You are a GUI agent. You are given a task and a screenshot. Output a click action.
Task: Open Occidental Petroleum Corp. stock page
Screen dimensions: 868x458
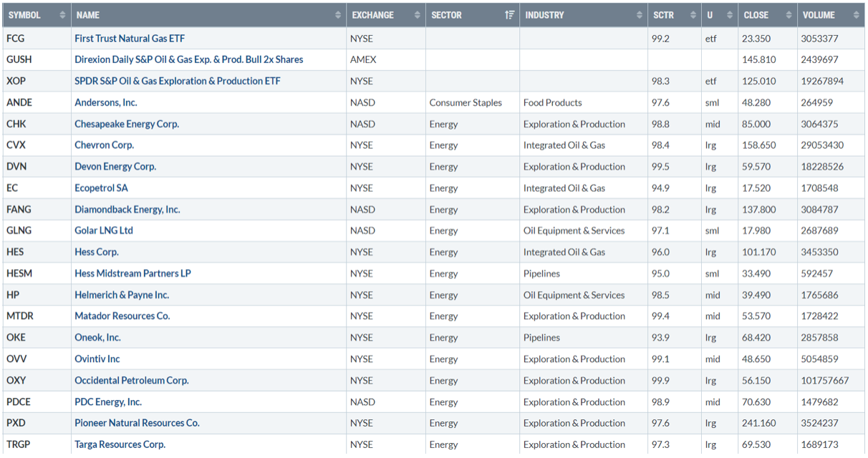(132, 381)
